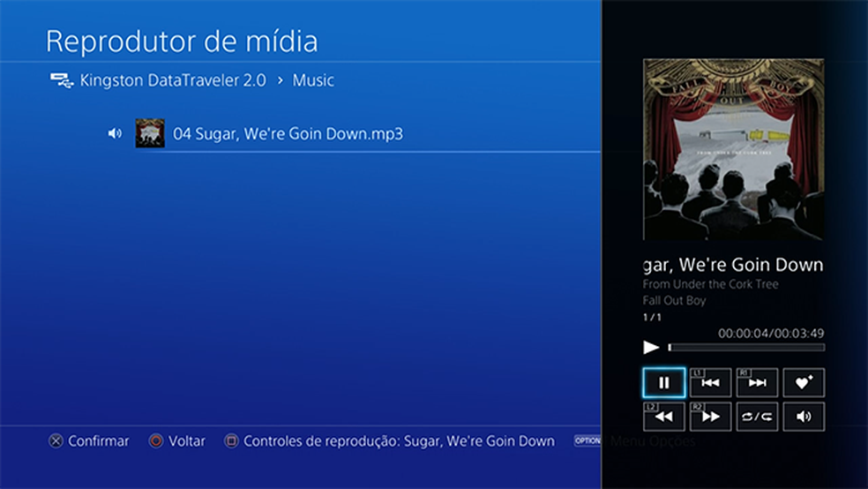Click the OPTIONS menu button hint

(587, 440)
